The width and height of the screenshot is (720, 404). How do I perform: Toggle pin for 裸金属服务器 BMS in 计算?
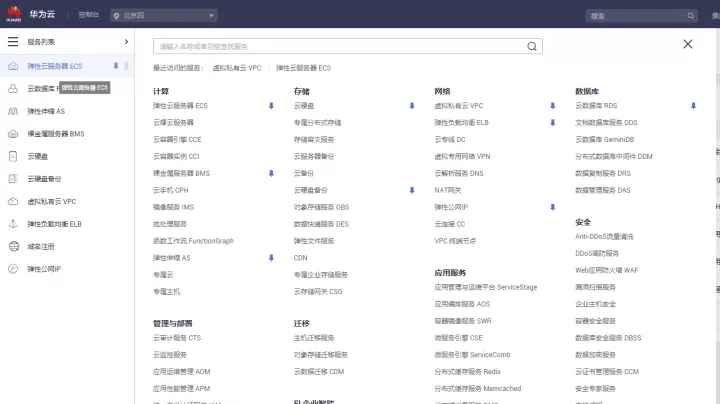tap(271, 173)
